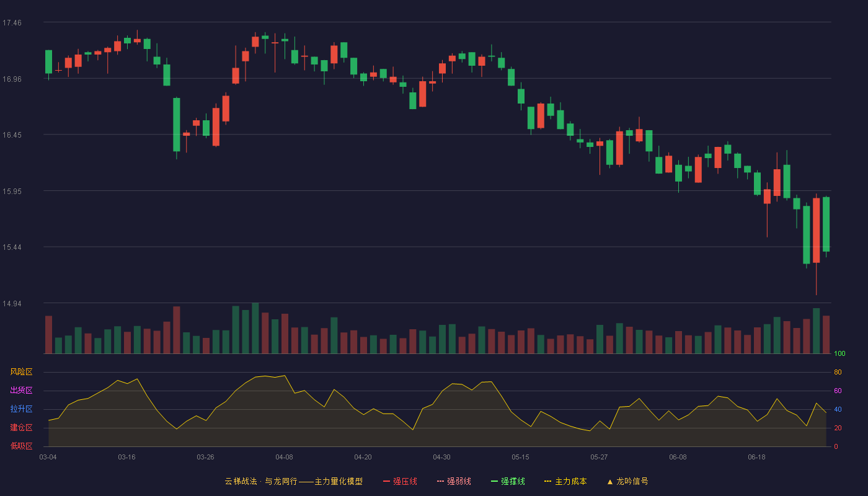Click the 04-30 date label

coord(441,457)
